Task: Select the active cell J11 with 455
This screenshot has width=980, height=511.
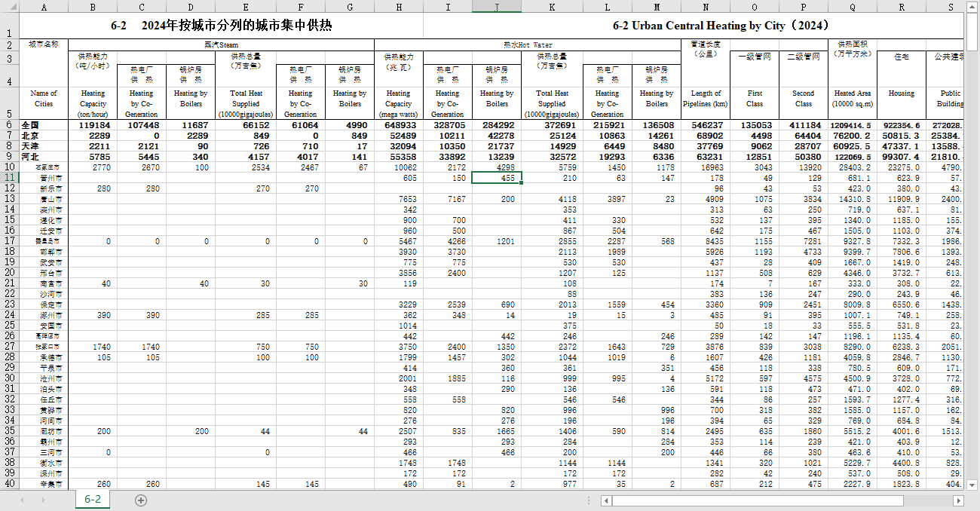Action: click(x=497, y=178)
